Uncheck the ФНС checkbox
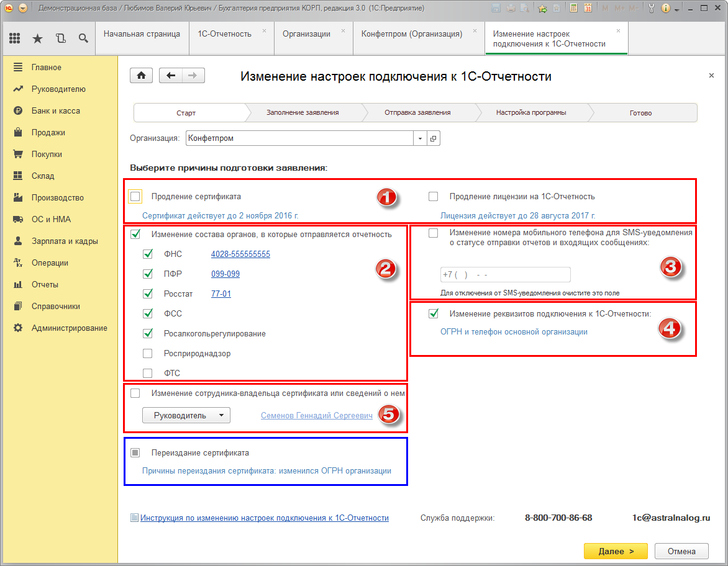This screenshot has width=728, height=566. point(148,254)
